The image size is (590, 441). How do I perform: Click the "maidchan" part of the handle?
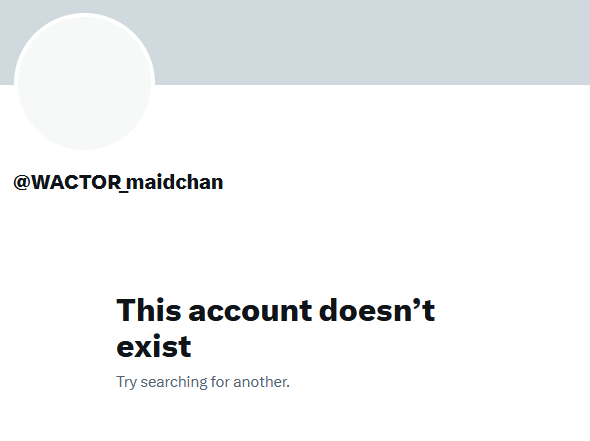point(175,182)
